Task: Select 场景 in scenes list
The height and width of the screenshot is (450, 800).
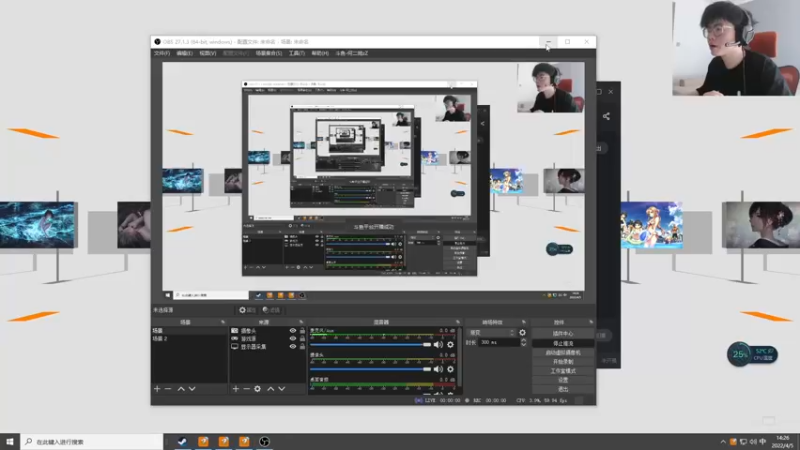Action: [189, 331]
